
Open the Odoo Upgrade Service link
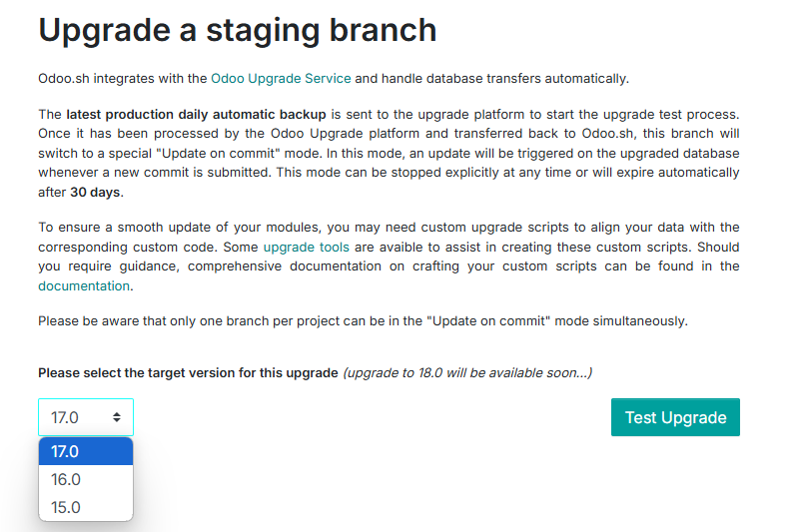click(x=281, y=78)
